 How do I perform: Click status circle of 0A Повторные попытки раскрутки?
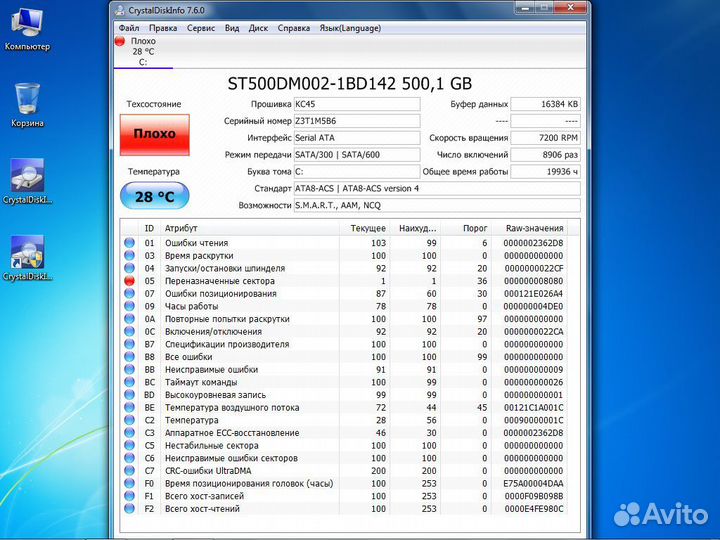tap(129, 319)
